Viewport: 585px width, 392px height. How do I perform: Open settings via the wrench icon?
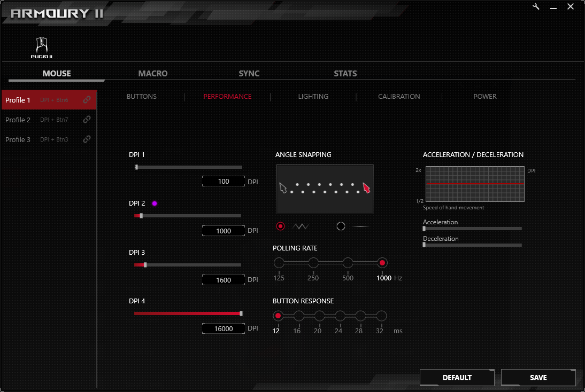[536, 7]
